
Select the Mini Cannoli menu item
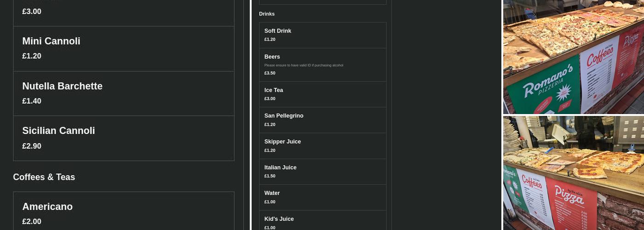point(123,48)
